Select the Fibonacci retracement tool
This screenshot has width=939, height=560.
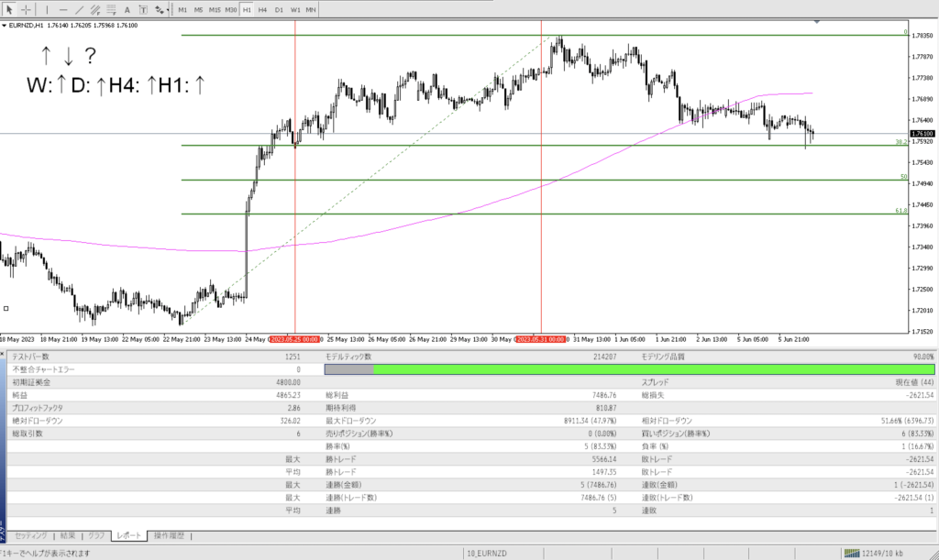click(112, 9)
